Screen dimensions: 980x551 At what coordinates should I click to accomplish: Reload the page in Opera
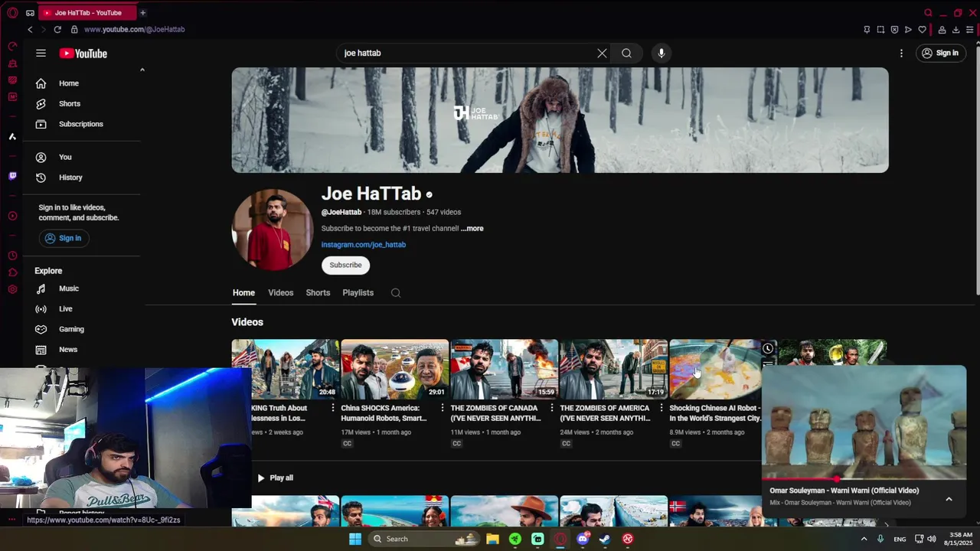coord(57,29)
